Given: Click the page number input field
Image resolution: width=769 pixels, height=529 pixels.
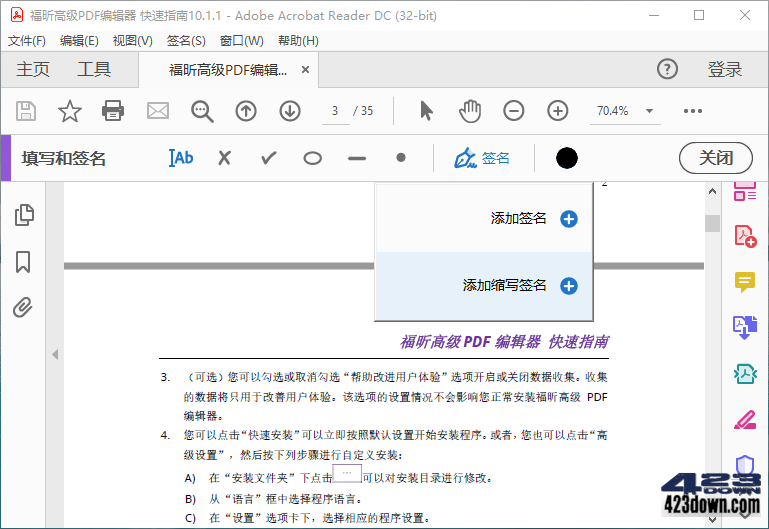Looking at the screenshot, I should click(336, 111).
